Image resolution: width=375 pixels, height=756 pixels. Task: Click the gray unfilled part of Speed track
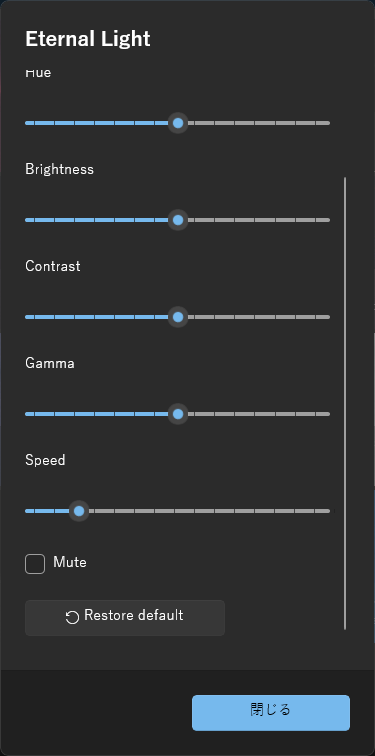click(x=210, y=511)
